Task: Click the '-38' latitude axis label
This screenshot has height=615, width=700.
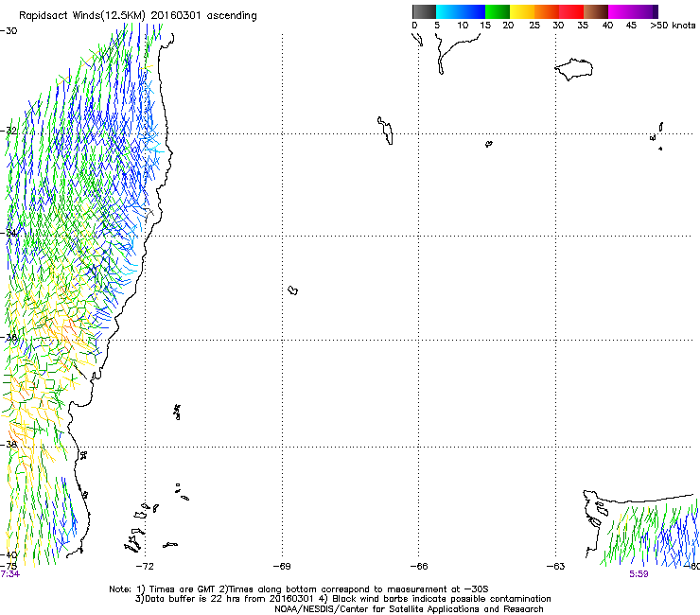Action: [x=9, y=445]
